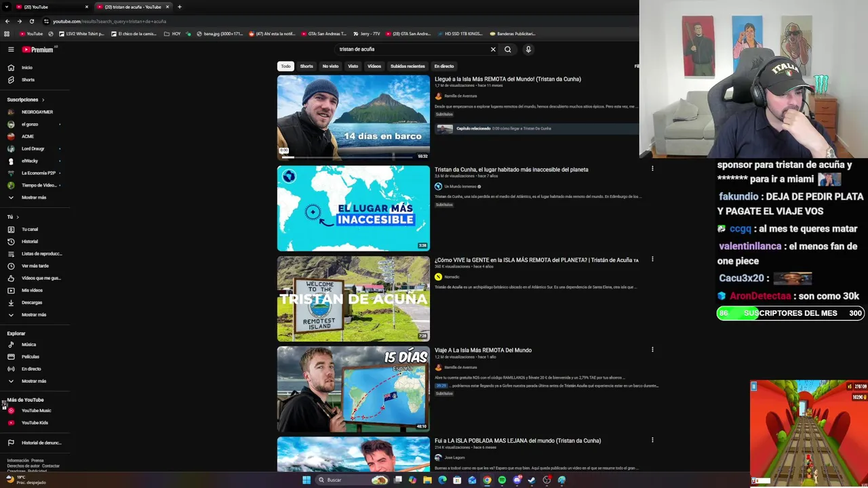
Task: Open Lord Draugr channel subscription
Action: click(33, 148)
